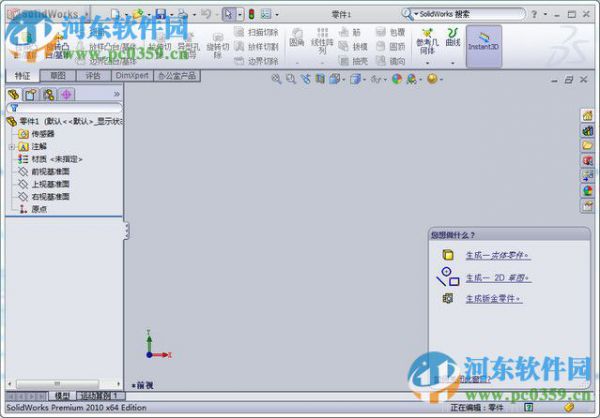Click the Print icon in the title toolbar
The height and width of the screenshot is (418, 600).
click(x=183, y=15)
